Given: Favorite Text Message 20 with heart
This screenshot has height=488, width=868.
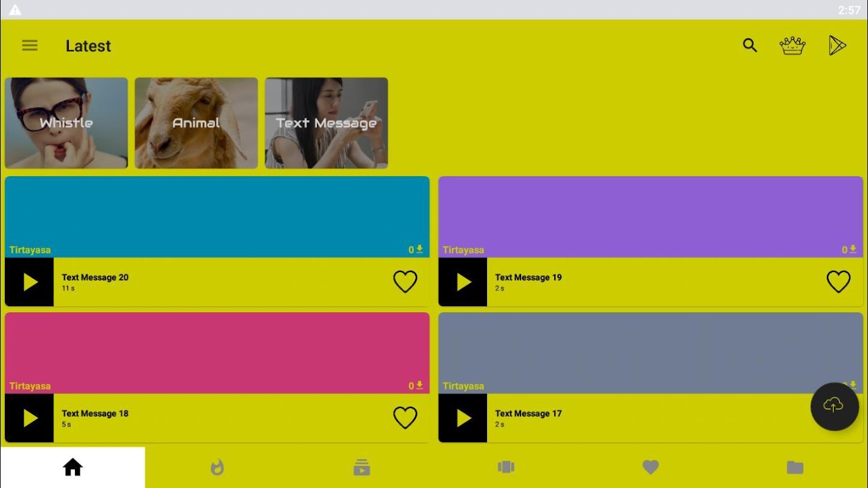Looking at the screenshot, I should tap(405, 282).
